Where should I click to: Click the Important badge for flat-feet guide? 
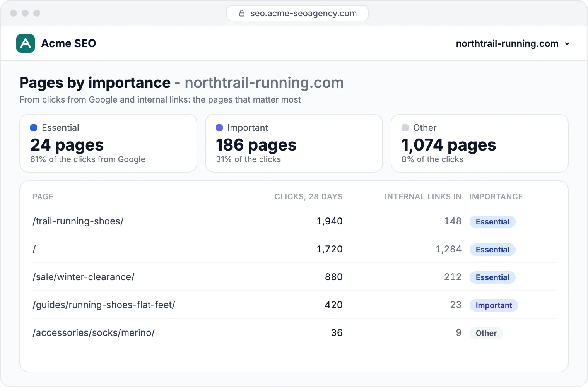click(494, 305)
